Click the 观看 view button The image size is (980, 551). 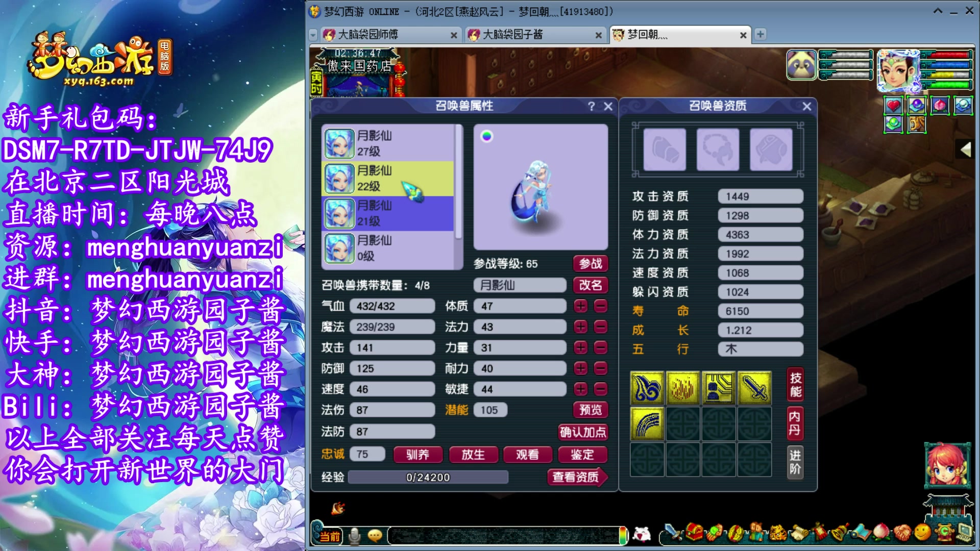pos(527,455)
